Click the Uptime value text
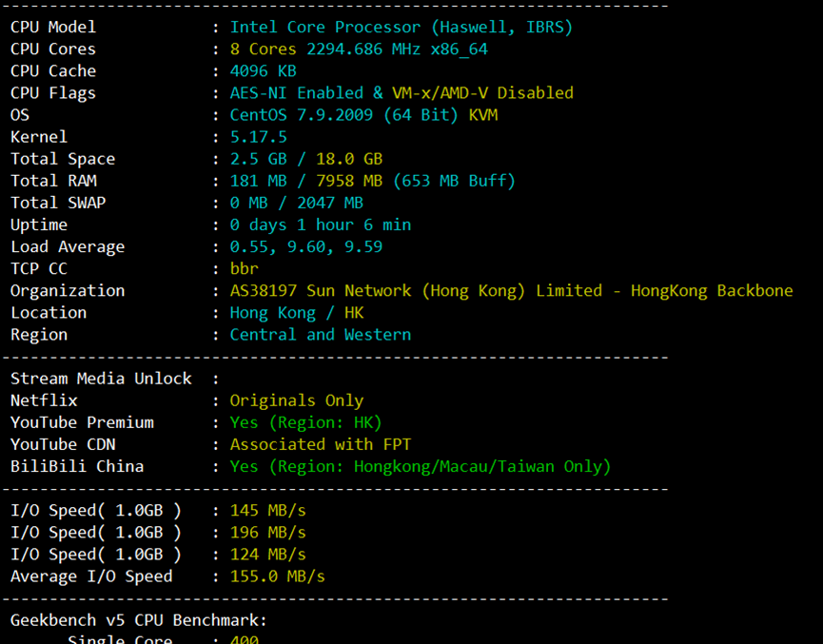823x644 pixels. 320,224
